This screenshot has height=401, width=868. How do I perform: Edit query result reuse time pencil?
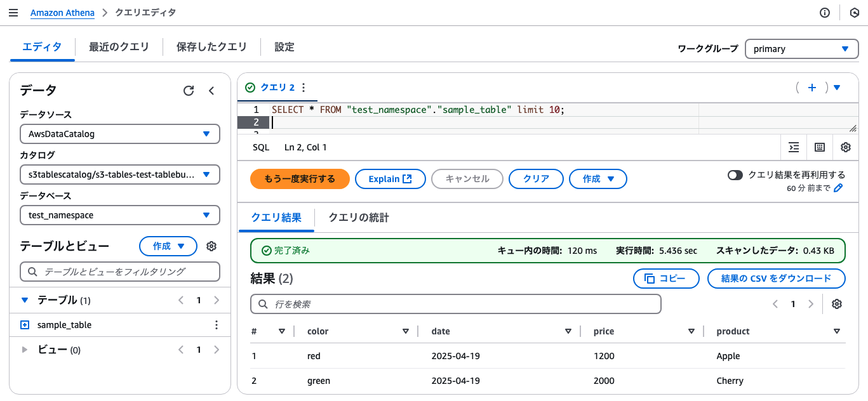click(838, 188)
